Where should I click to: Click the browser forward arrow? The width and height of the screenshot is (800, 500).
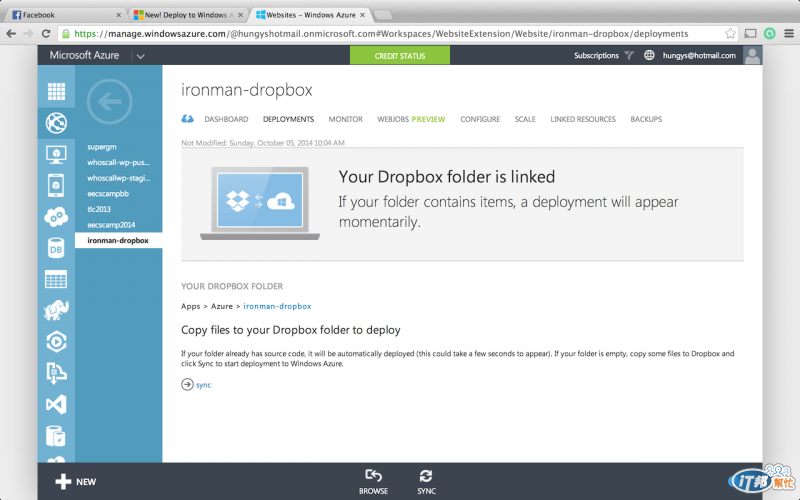[x=29, y=34]
